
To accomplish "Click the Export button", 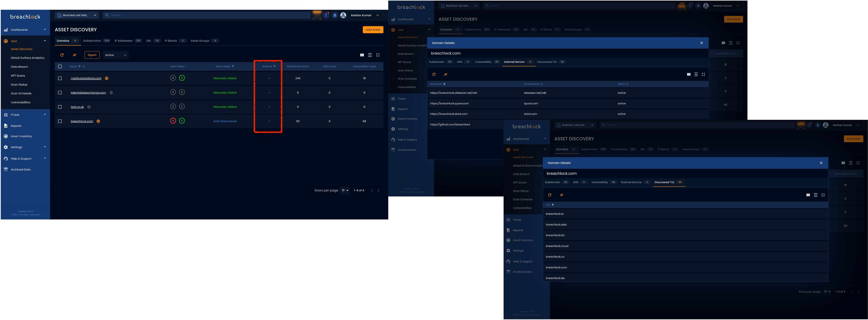I will click(x=92, y=55).
